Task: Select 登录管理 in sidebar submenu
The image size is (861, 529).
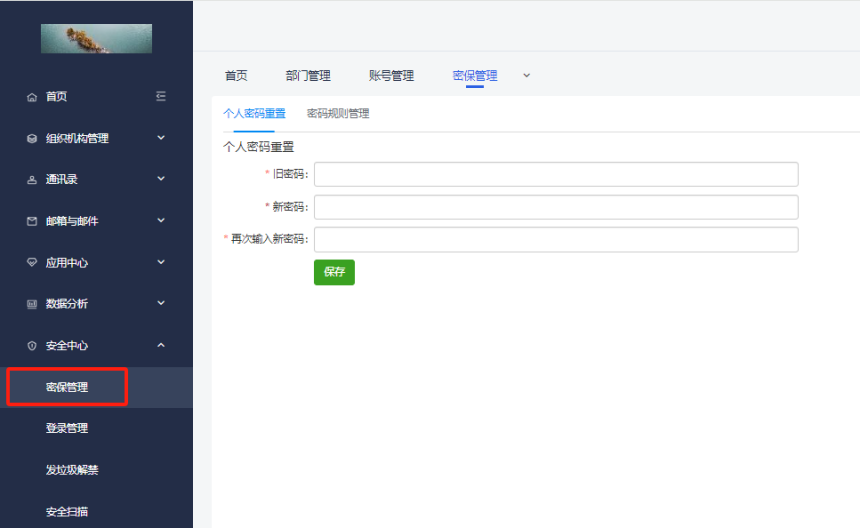Action: 67,428
